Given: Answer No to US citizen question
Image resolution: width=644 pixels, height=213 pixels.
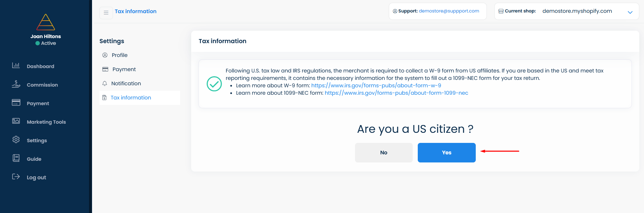Looking at the screenshot, I should 384,153.
